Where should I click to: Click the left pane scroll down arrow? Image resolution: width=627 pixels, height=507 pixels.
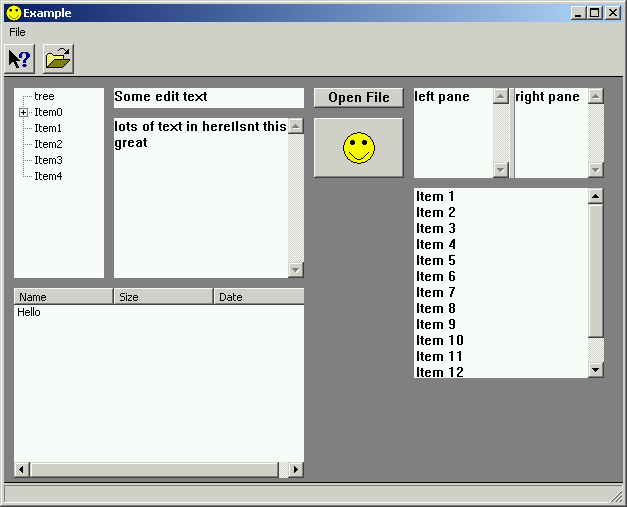pos(501,170)
